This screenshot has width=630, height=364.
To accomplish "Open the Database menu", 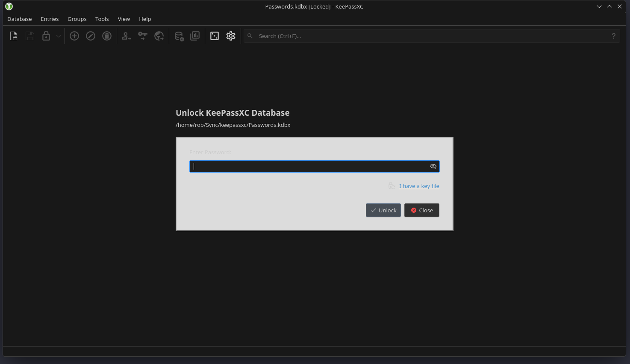I will (20, 19).
